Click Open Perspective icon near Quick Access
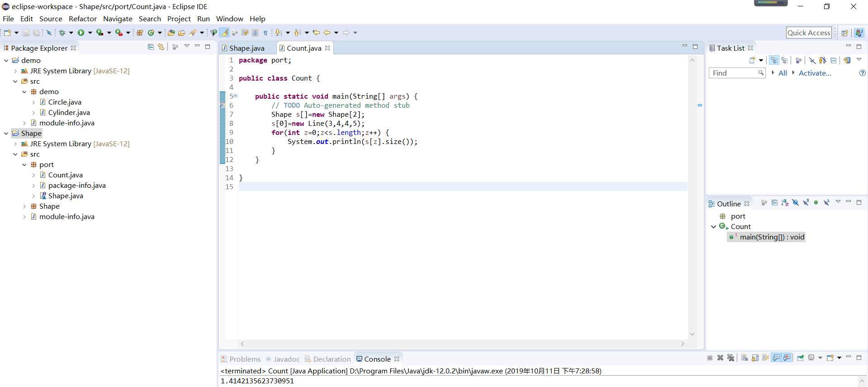Viewport: 868px width, 387px height. 844,33
